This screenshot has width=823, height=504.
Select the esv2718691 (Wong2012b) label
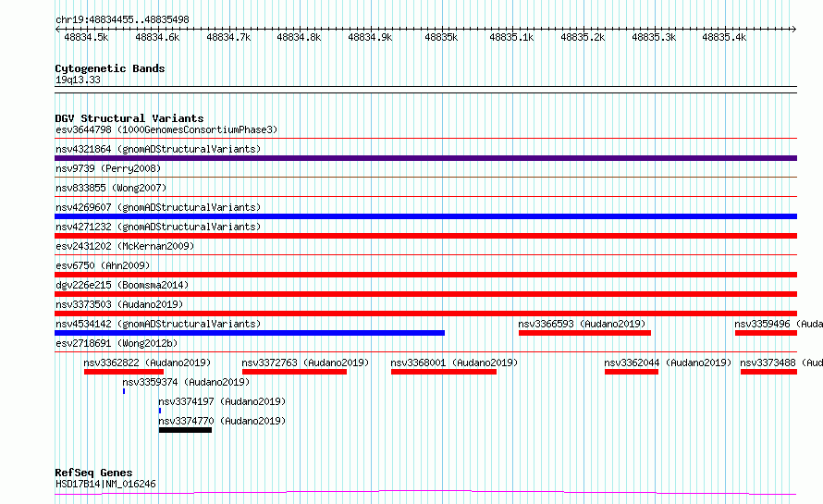pos(117,343)
